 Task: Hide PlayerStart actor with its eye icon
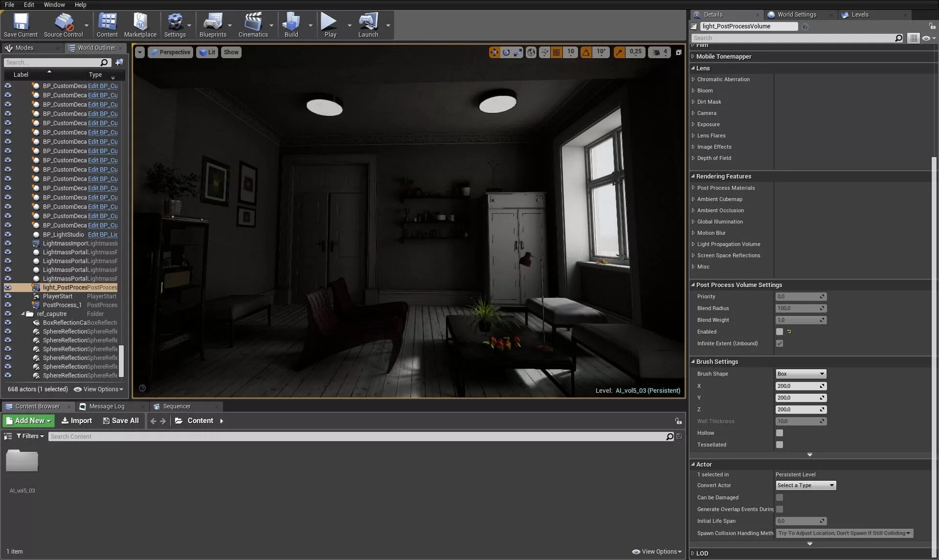(x=8, y=296)
